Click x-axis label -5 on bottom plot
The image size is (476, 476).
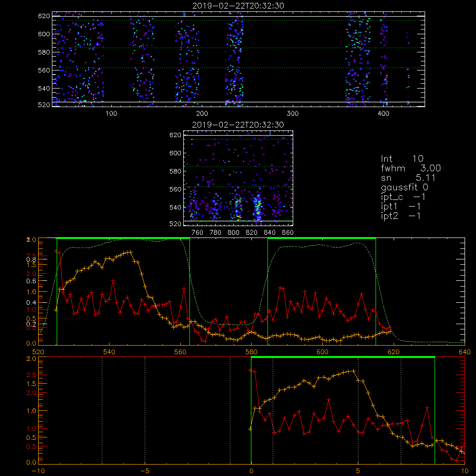145,471
